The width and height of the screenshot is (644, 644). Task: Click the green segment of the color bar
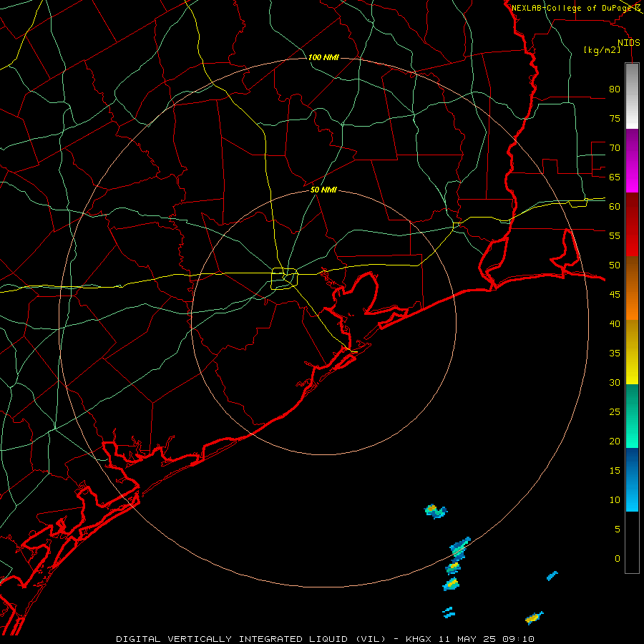coord(632,416)
